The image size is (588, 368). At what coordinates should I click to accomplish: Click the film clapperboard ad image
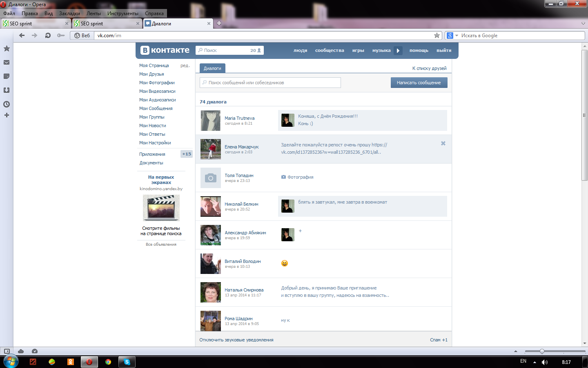point(161,208)
